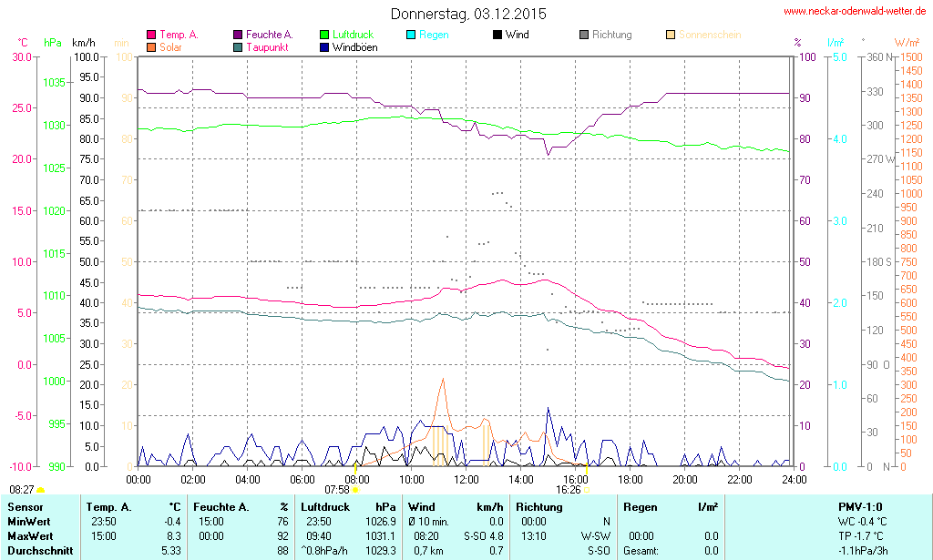This screenshot has width=933, height=560.
Task: Click the black Wind legend square
Action: coord(497,36)
